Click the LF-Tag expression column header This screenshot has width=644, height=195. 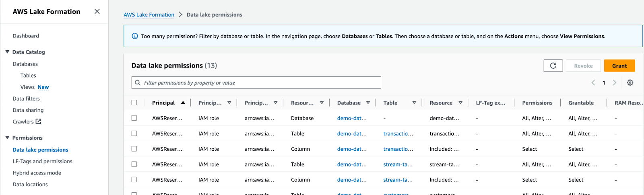(x=491, y=103)
